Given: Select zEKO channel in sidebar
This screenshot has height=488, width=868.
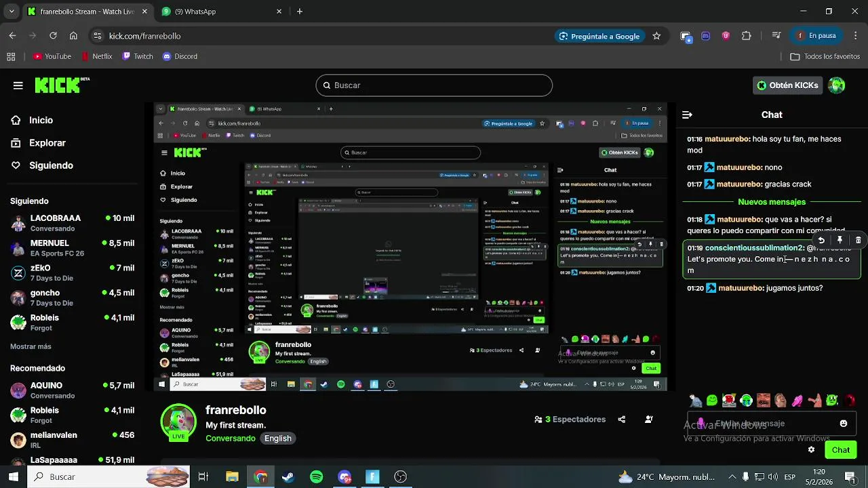Looking at the screenshot, I should pyautogui.click(x=73, y=272).
